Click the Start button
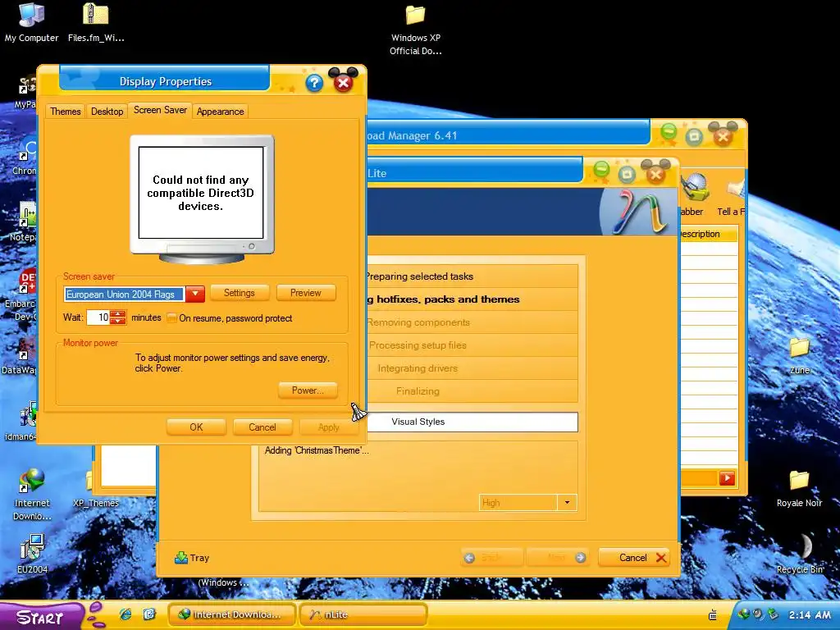 (41, 616)
